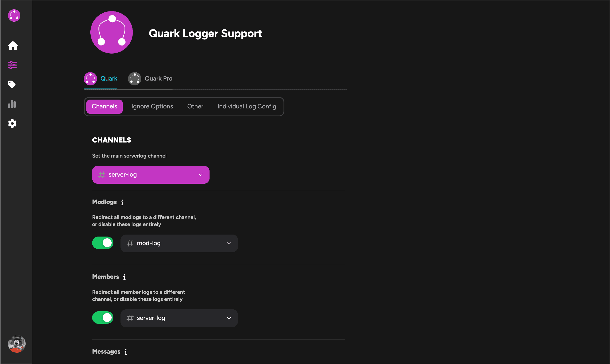
Task: Open the main serverlog channel dropdown
Action: click(x=150, y=174)
